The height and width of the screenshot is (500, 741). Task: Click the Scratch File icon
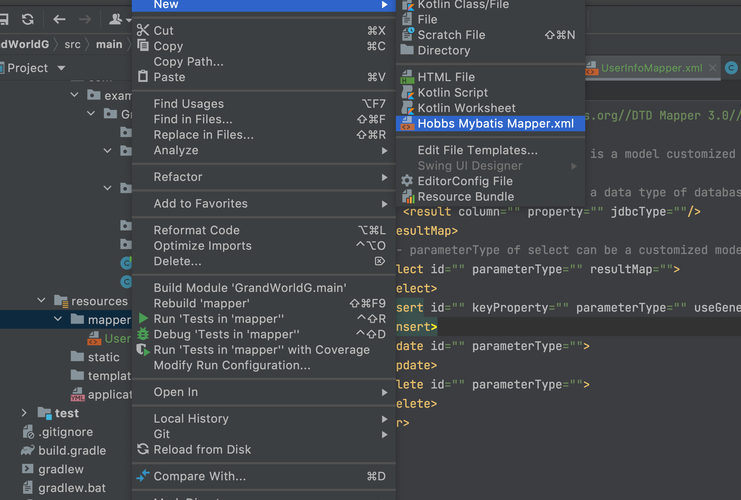(x=407, y=34)
